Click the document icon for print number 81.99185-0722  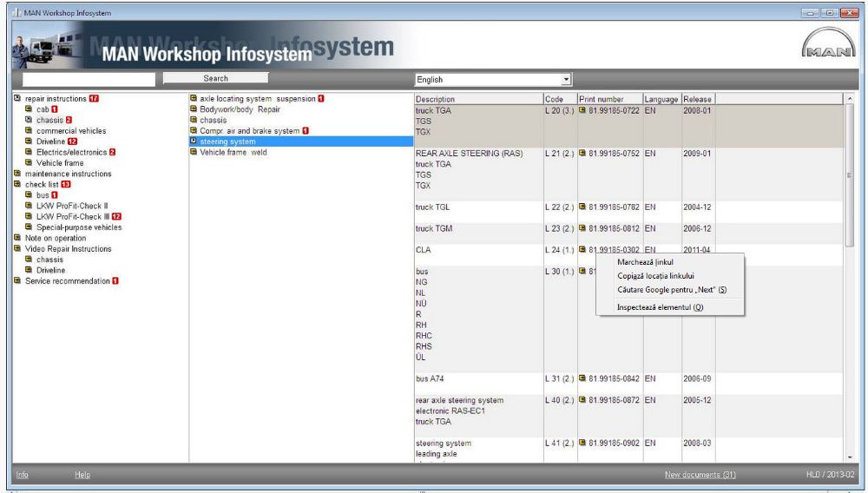pos(582,110)
